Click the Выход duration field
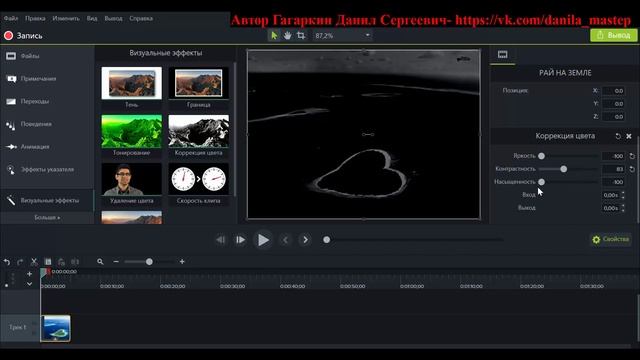 click(x=611, y=208)
